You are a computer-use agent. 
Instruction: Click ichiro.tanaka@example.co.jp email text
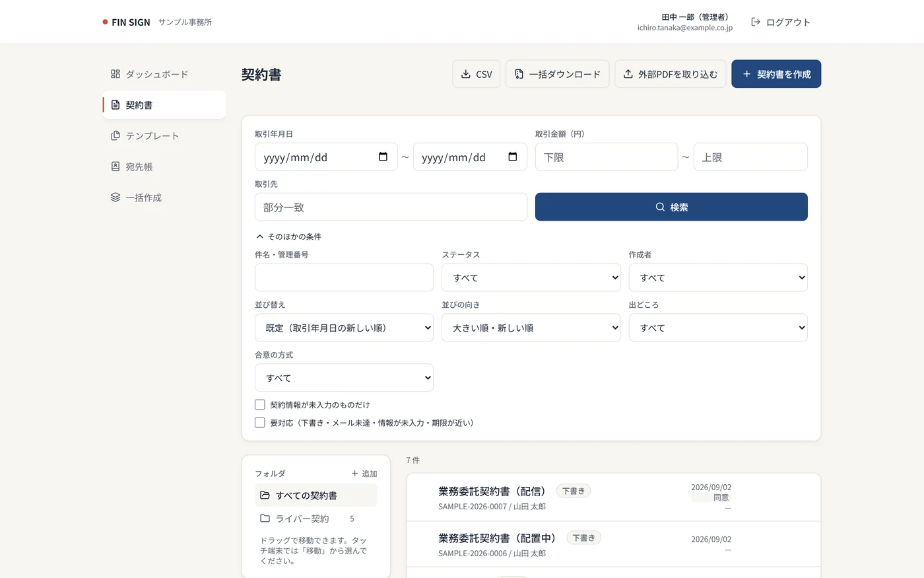click(x=685, y=28)
